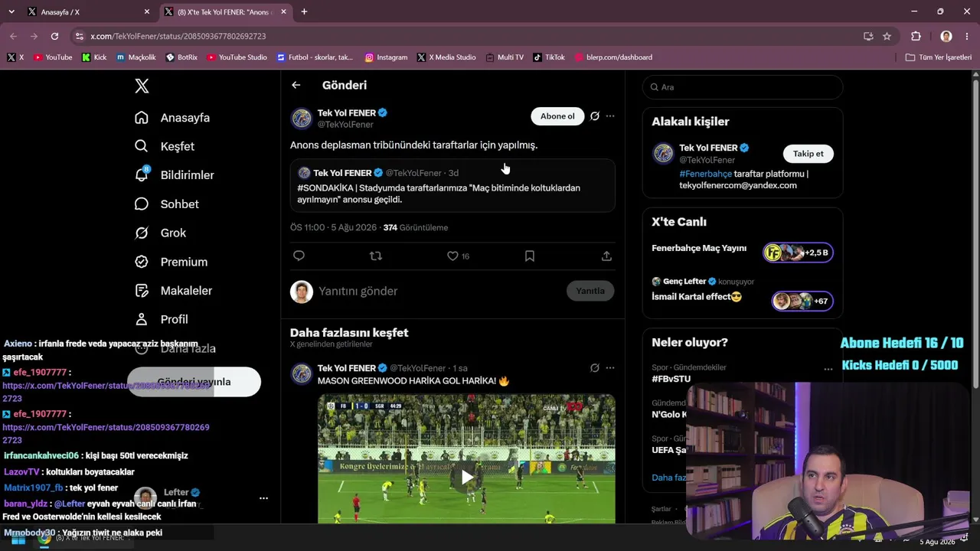Open YouTube Studio bookmark

pyautogui.click(x=237, y=57)
